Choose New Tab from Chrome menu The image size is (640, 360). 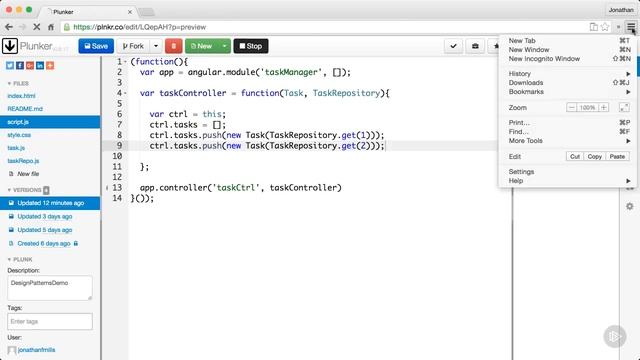pyautogui.click(x=569, y=40)
